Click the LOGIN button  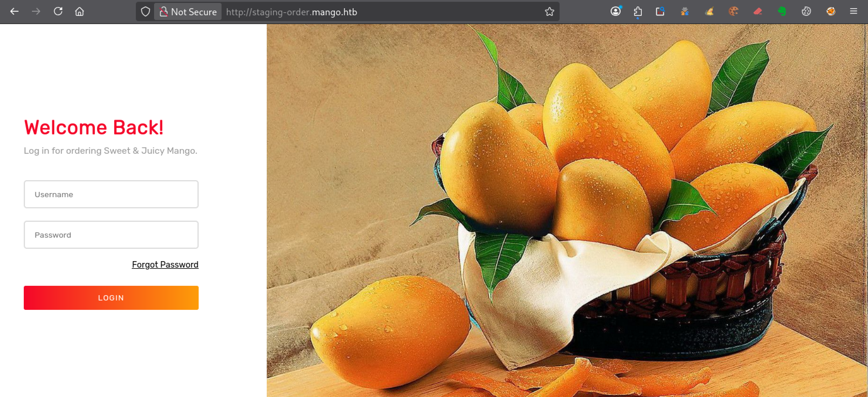111,298
